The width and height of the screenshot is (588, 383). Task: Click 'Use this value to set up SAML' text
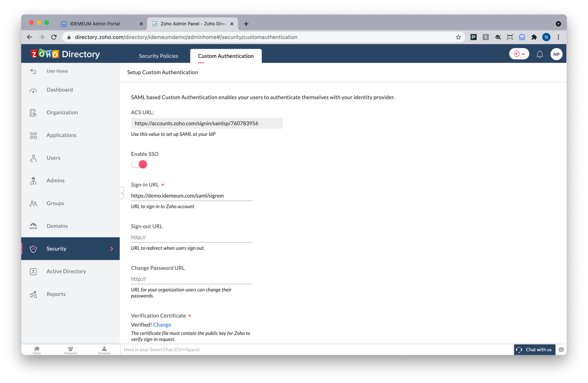(173, 134)
